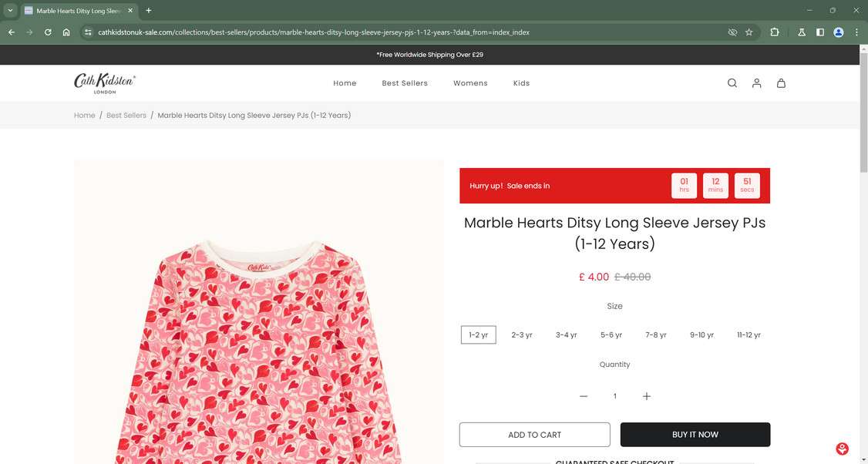The width and height of the screenshot is (868, 464).
Task: Increase quantity with the plus stepper
Action: 647,395
